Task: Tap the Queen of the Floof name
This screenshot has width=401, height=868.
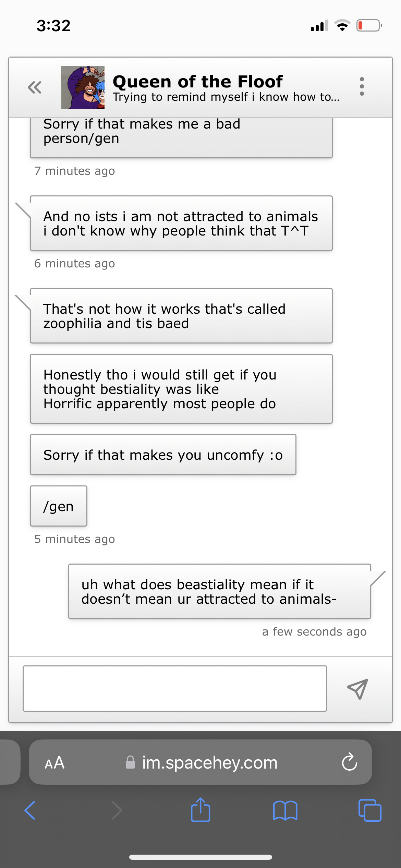Action: pyautogui.click(x=198, y=82)
